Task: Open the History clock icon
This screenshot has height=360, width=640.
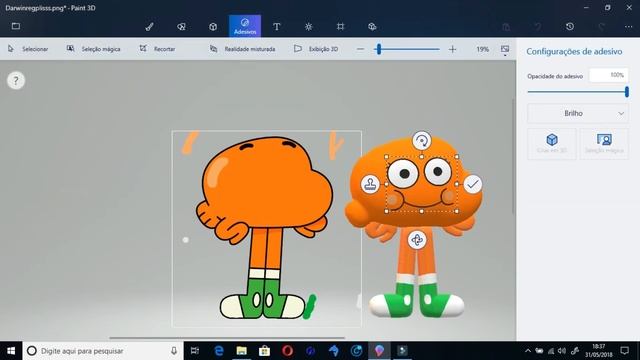Action: point(570,27)
